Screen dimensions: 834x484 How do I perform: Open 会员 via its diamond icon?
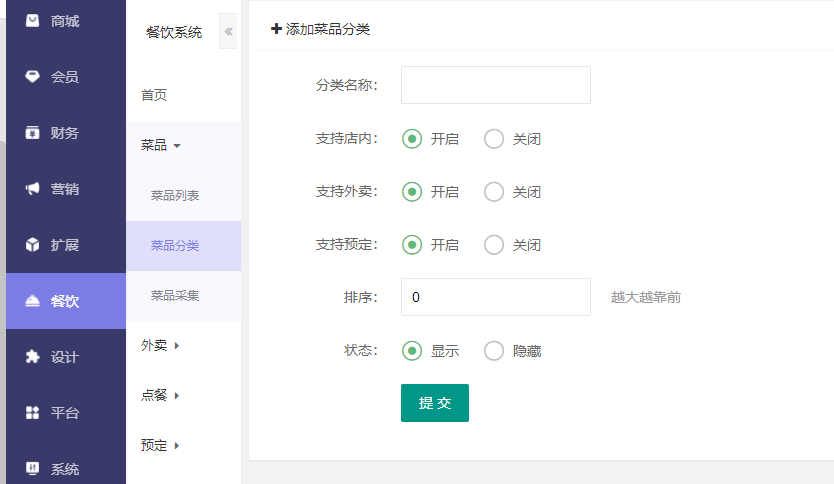point(33,76)
